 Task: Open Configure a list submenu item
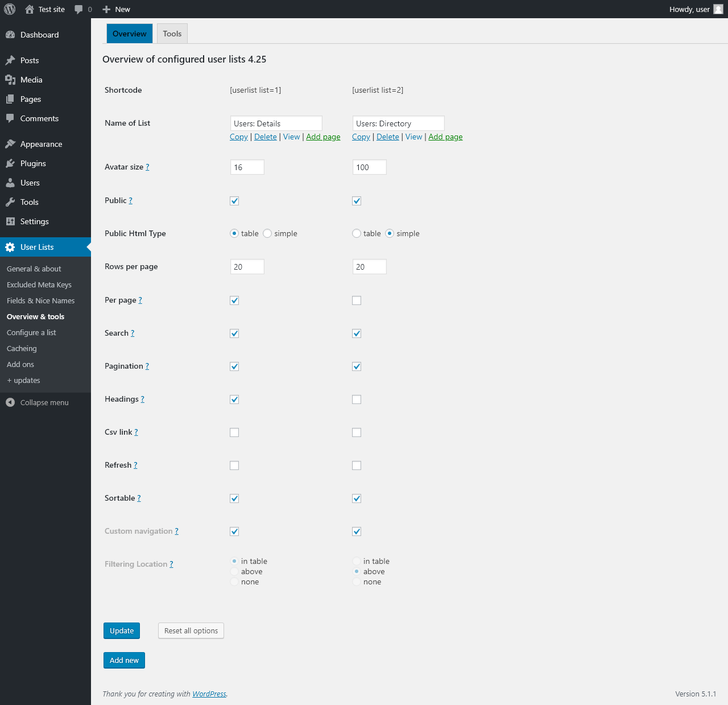coord(31,333)
